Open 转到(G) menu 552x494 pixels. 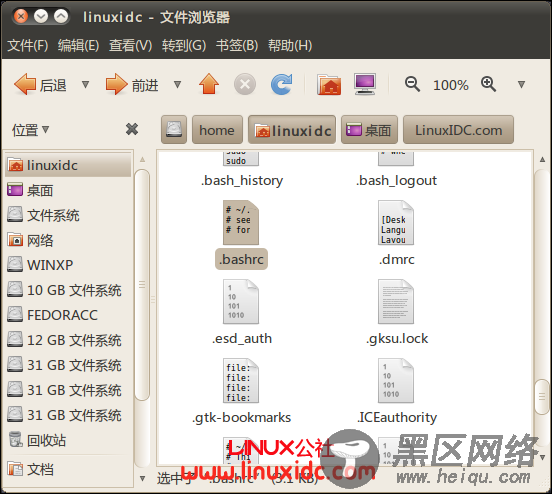click(184, 45)
